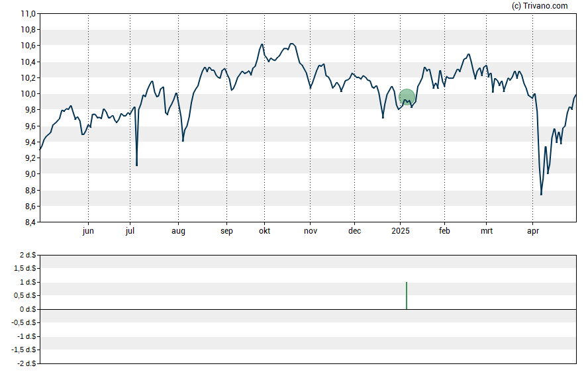
Task: Click the green bar in the lower chart
Action: pyautogui.click(x=407, y=296)
